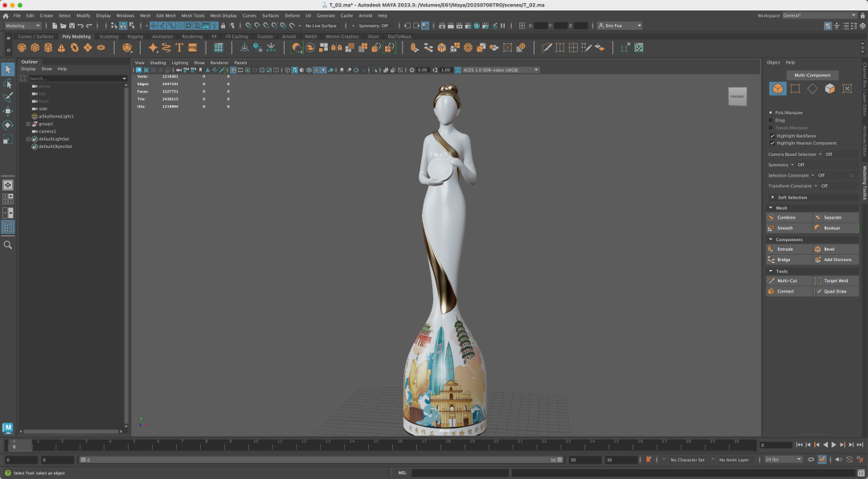Toggle Highlight Backfaces checkbox

(x=772, y=136)
